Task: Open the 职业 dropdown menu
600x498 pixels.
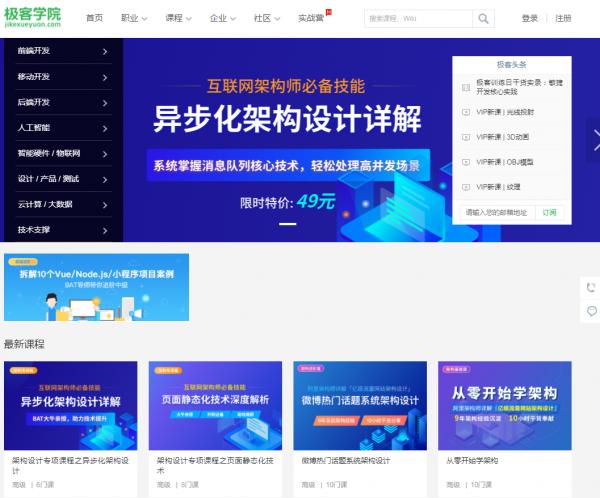Action: click(x=134, y=18)
